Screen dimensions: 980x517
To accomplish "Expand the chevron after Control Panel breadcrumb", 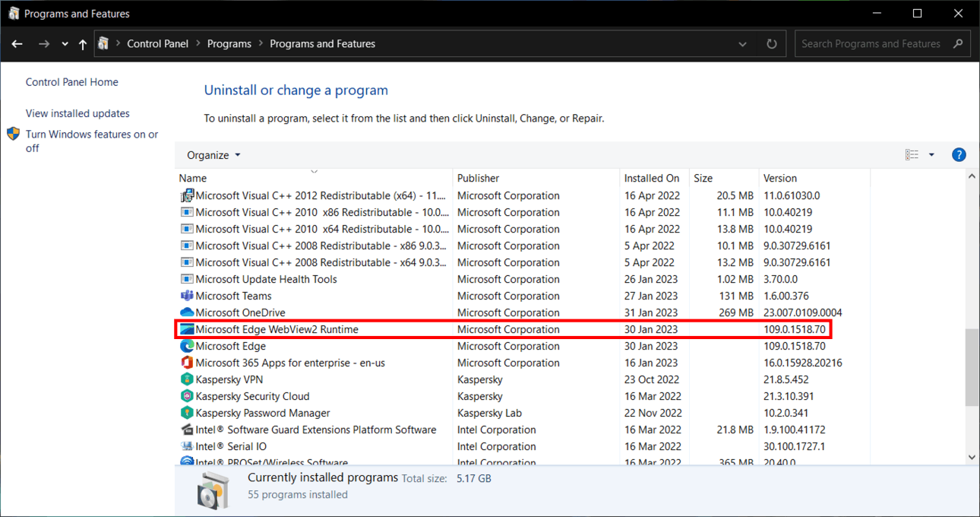I will [199, 44].
